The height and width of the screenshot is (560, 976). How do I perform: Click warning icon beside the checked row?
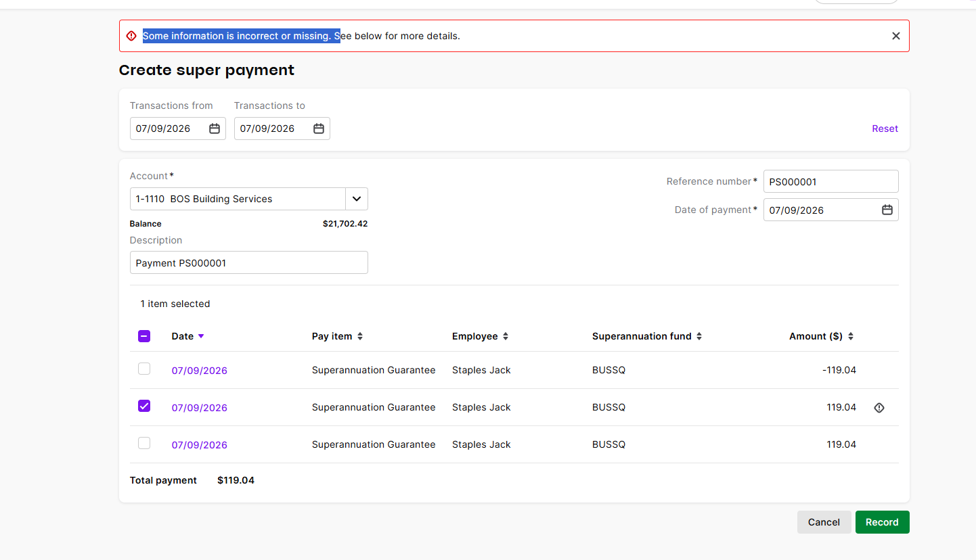point(879,408)
